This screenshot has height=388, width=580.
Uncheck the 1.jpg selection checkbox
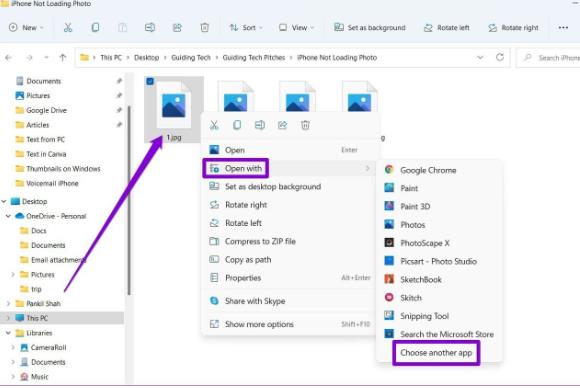[150, 81]
